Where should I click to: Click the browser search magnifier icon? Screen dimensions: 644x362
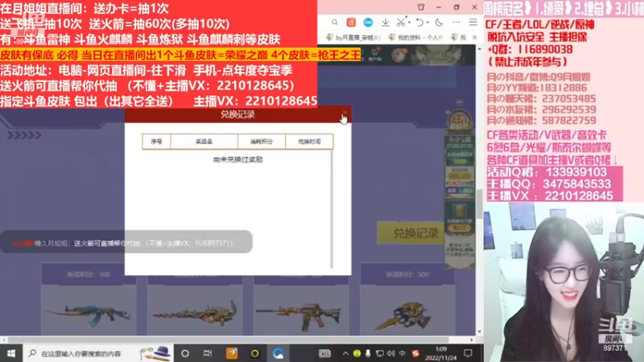click(x=335, y=23)
